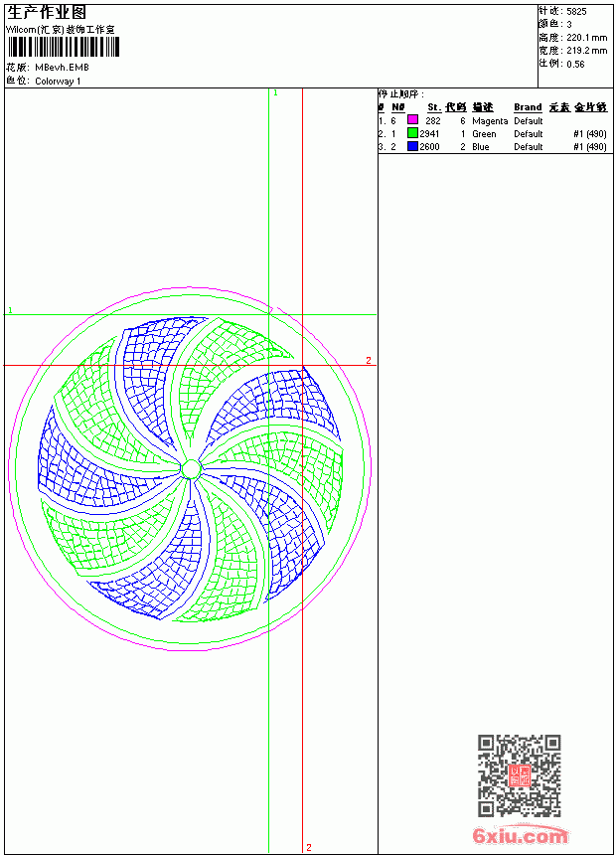Click the N# column header
Viewport: 616px width, 855px height.
click(398, 107)
